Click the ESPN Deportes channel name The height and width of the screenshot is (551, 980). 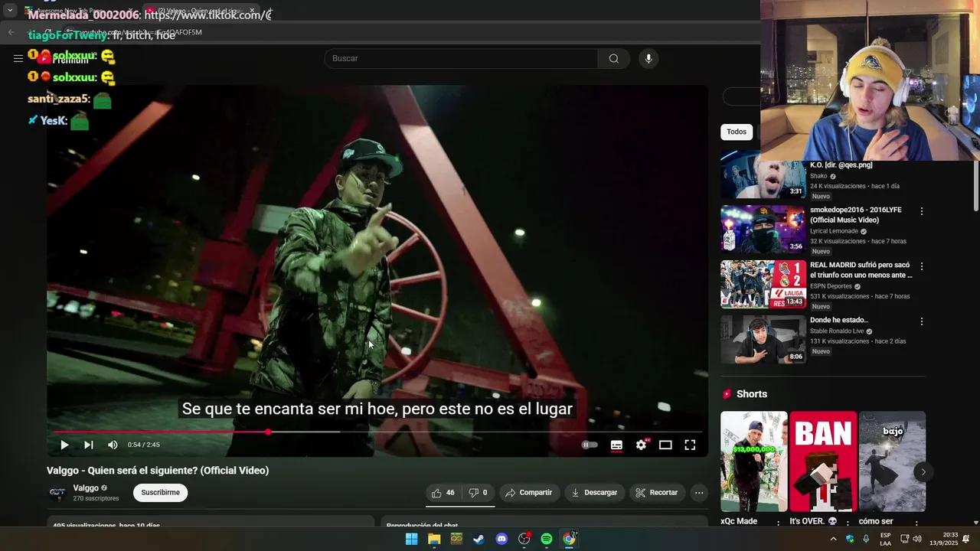[x=831, y=286]
